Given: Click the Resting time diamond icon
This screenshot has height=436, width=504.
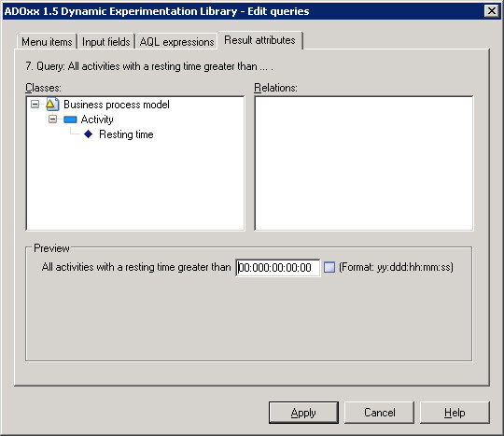Looking at the screenshot, I should (88, 134).
